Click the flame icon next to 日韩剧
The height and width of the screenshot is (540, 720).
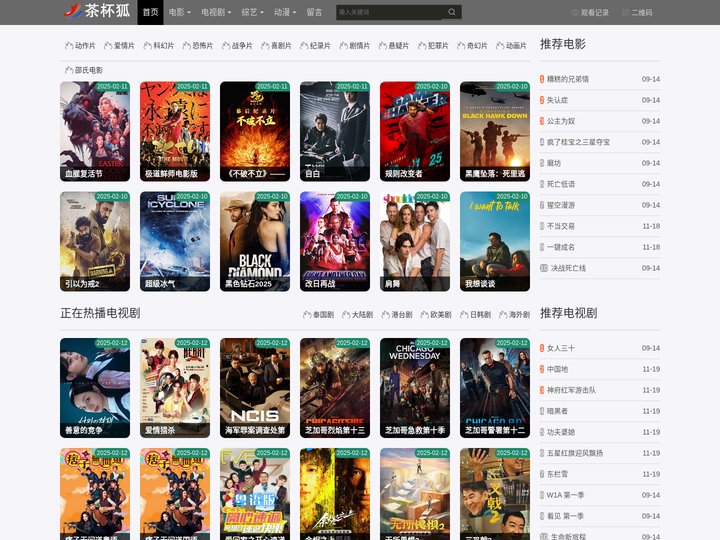point(464,315)
